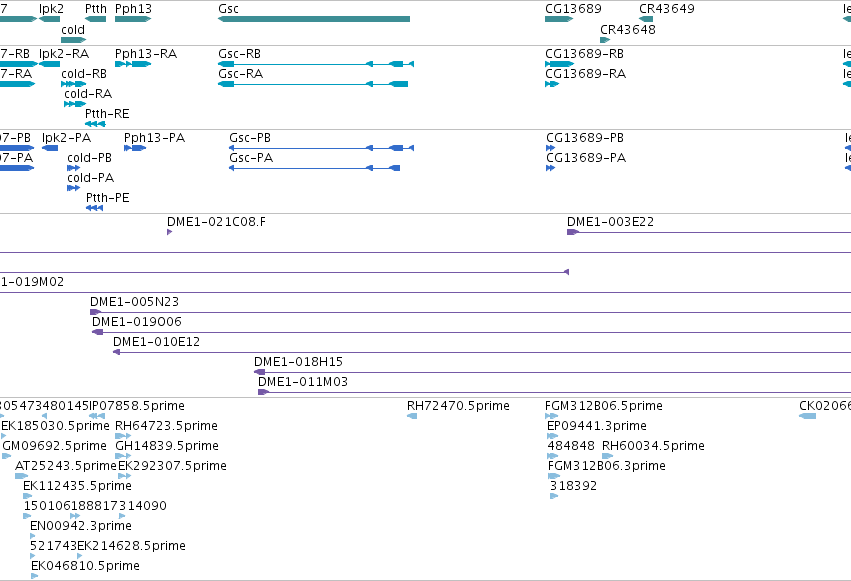Click the DME1-021C08.F marker arrow

tap(169, 232)
